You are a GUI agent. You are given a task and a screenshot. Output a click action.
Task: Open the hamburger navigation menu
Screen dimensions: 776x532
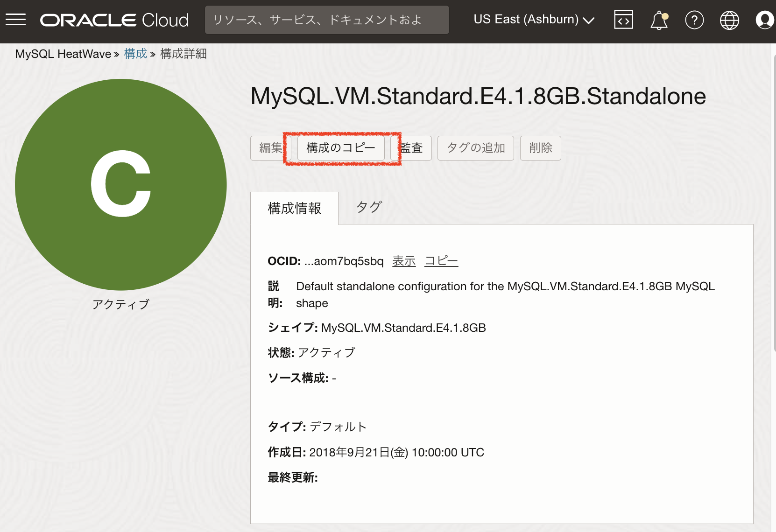pos(15,20)
